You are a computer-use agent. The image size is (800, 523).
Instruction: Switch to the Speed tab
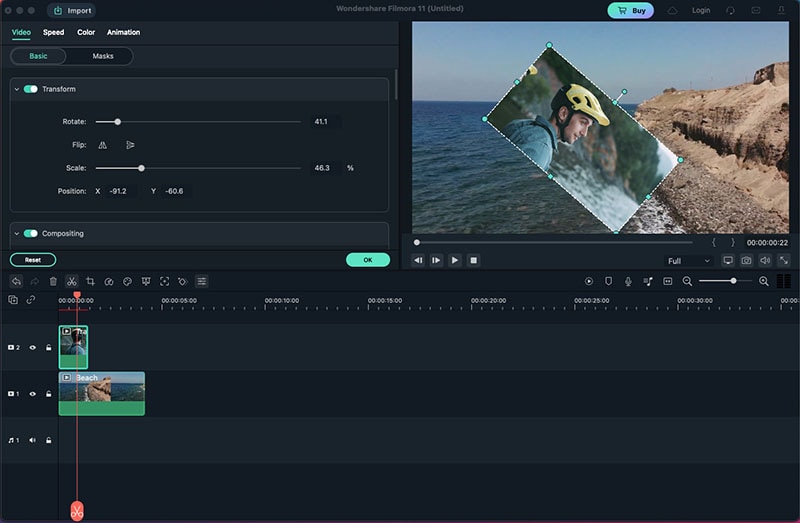point(54,32)
